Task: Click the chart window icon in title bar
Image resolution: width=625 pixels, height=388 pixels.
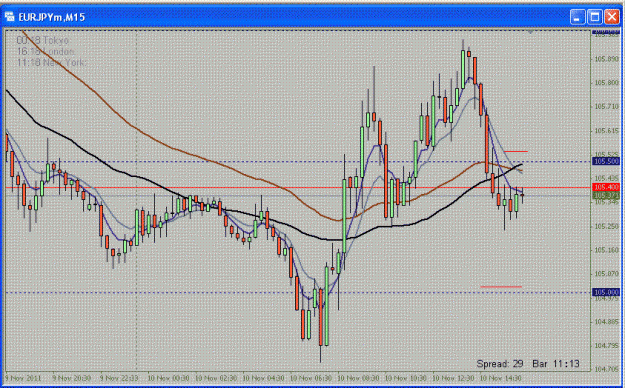Action: tap(10, 17)
